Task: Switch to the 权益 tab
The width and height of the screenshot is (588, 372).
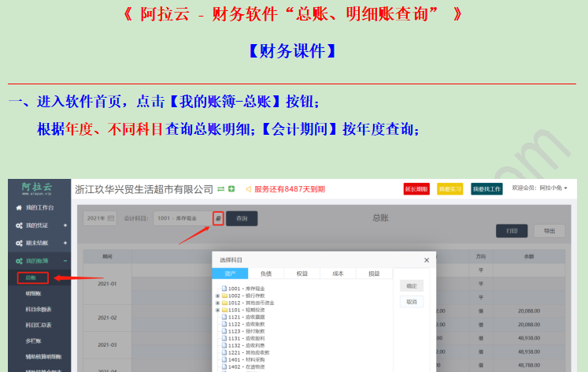Action: click(302, 273)
